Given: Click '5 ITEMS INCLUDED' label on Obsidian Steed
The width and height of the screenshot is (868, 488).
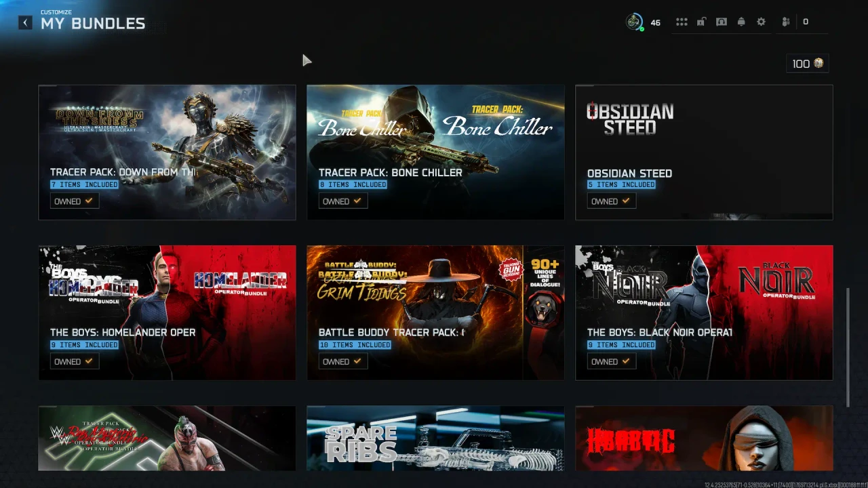Looking at the screenshot, I should 622,184.
